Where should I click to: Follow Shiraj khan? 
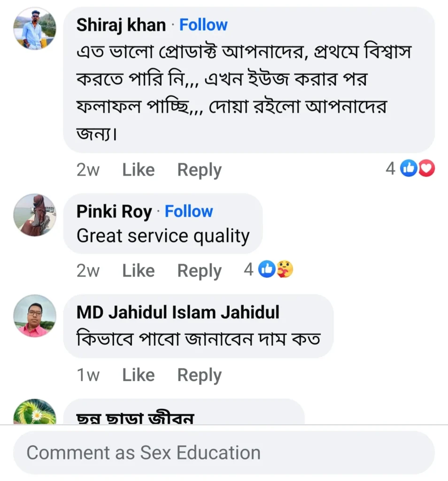(x=203, y=24)
